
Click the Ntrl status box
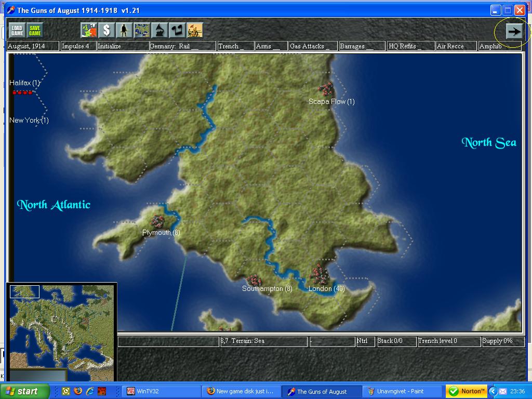[365, 341]
